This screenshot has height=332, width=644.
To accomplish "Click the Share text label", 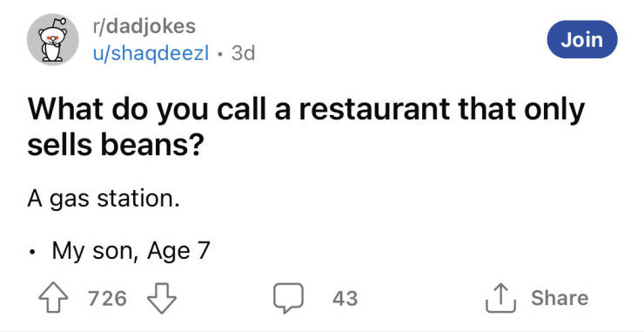I will 560,298.
